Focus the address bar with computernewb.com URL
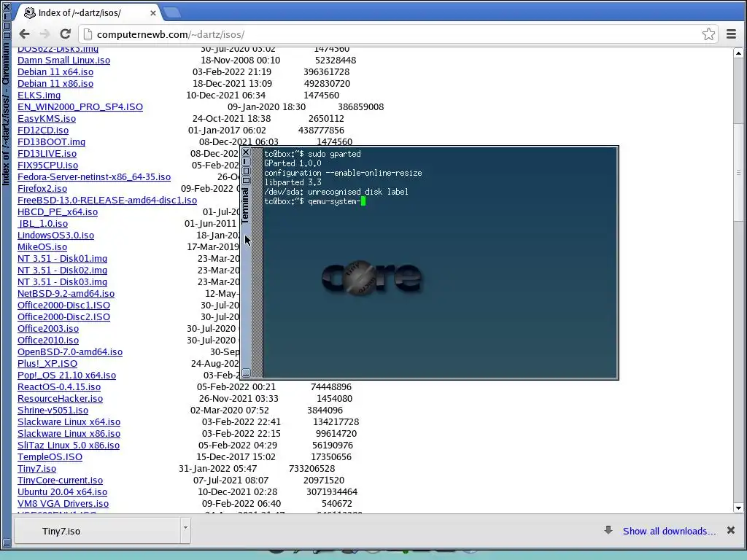Screen dimensions: 747x560 [x=398, y=34]
